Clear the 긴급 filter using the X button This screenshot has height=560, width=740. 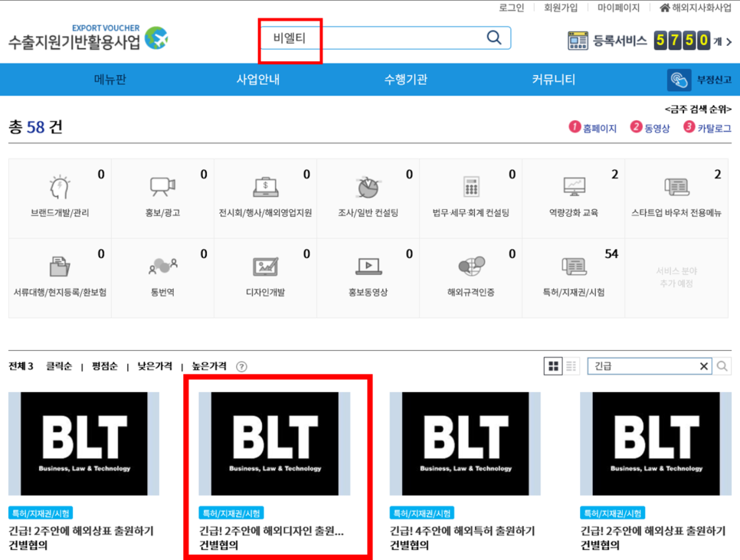[x=704, y=366]
